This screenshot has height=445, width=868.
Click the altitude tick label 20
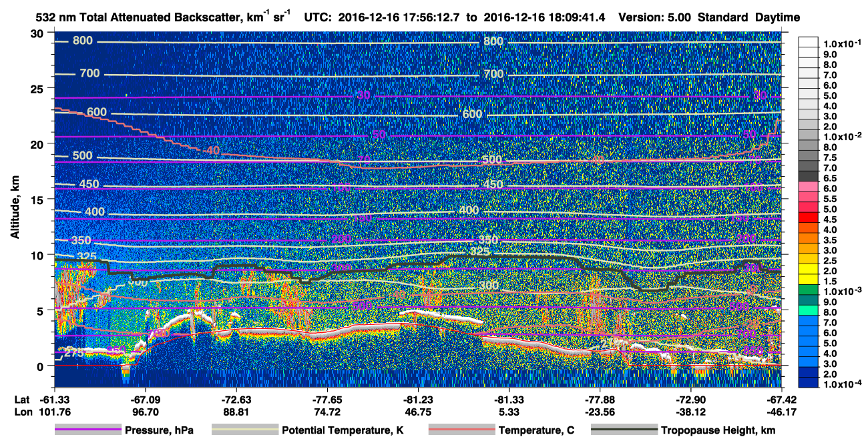tap(38, 144)
